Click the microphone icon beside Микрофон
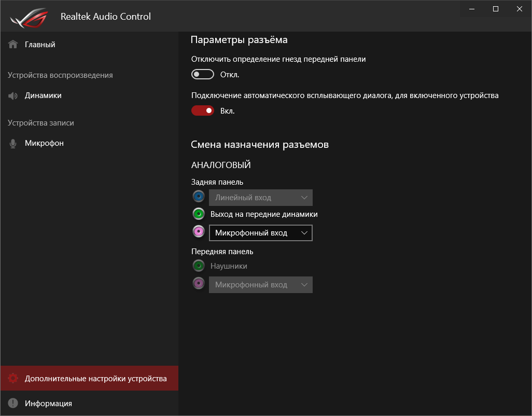 [13, 144]
